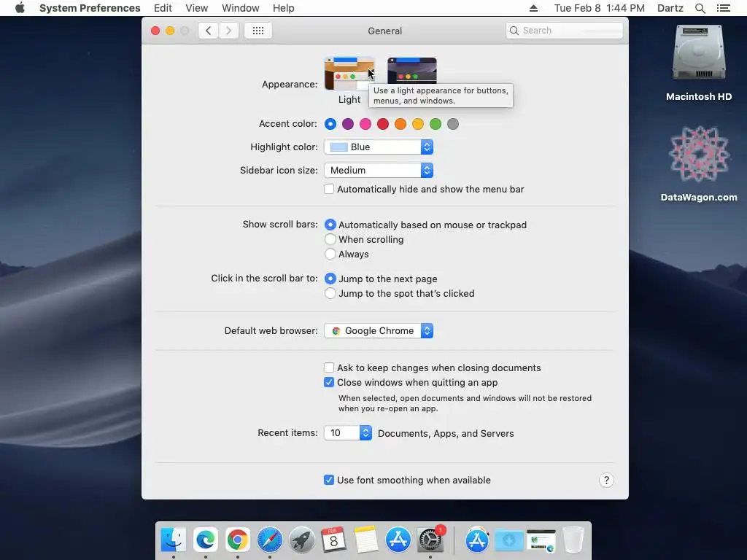The height and width of the screenshot is (560, 747).
Task: Open the Edit menu
Action: (x=163, y=8)
